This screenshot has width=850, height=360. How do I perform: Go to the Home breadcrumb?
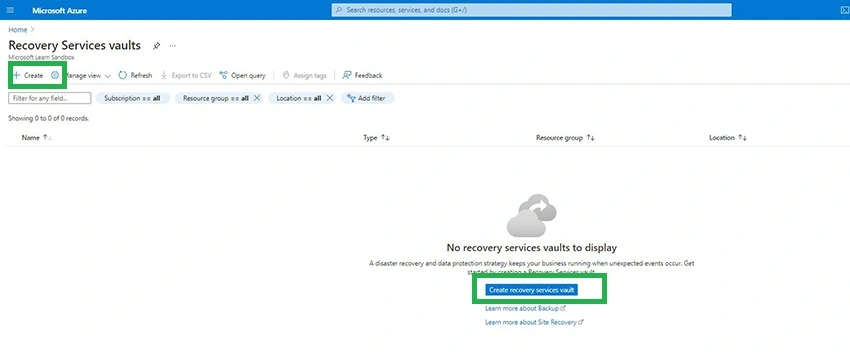coord(17,29)
